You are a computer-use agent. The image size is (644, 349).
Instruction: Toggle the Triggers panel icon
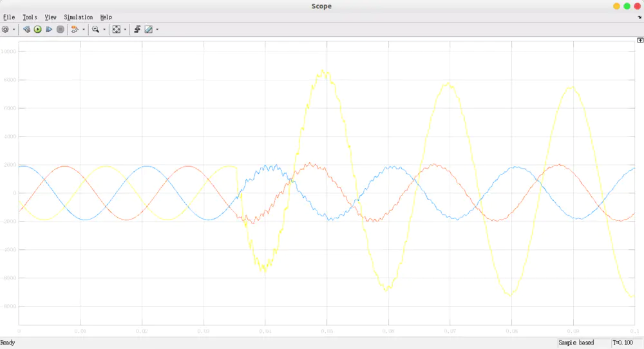pyautogui.click(x=137, y=30)
